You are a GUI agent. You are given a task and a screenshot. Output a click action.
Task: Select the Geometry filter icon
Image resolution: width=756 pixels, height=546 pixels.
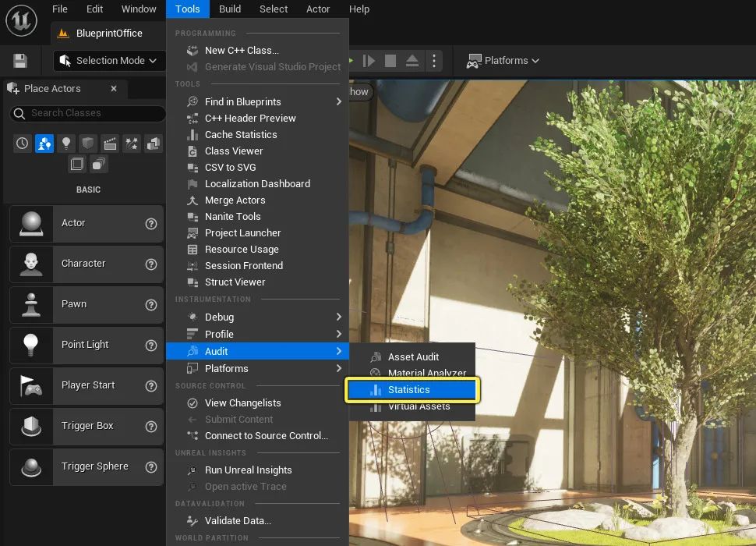[x=154, y=144]
